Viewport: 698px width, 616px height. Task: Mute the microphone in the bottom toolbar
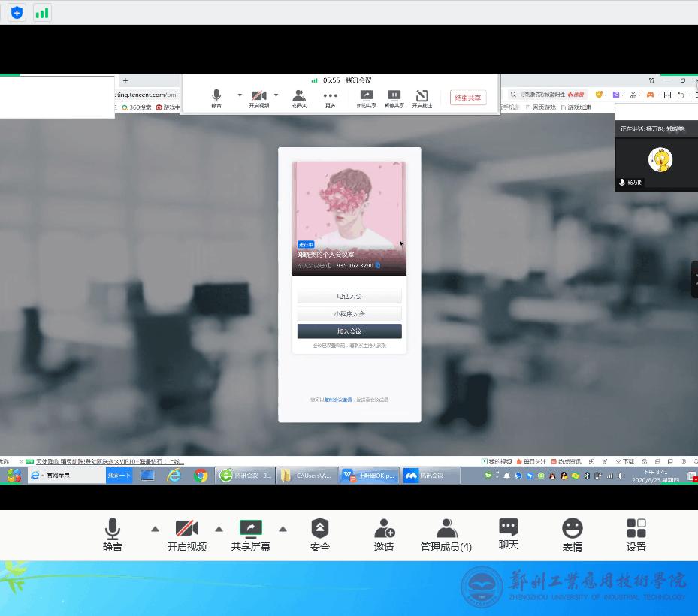click(x=113, y=534)
